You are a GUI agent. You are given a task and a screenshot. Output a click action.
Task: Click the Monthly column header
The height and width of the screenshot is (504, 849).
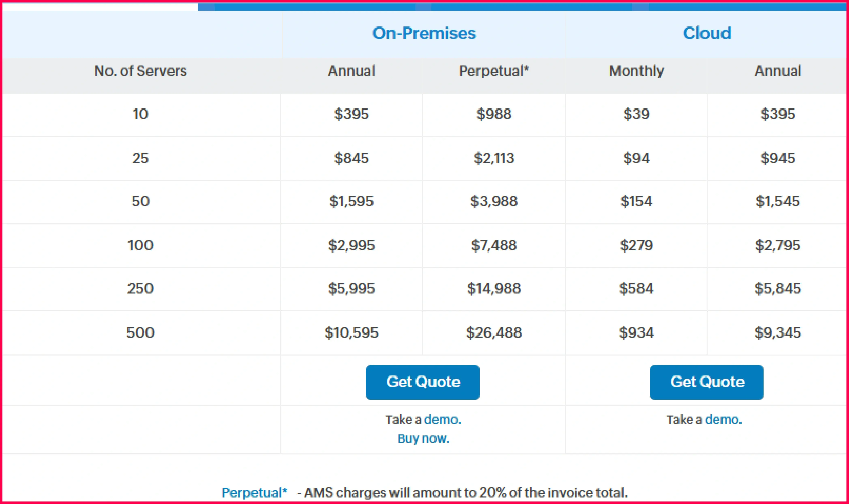tap(636, 71)
